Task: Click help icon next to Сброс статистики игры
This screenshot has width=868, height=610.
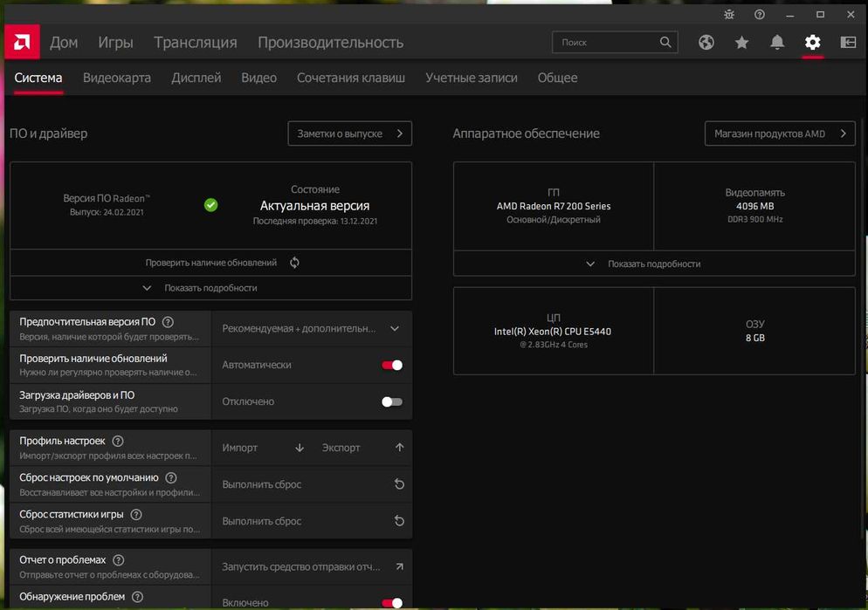Action: (135, 514)
